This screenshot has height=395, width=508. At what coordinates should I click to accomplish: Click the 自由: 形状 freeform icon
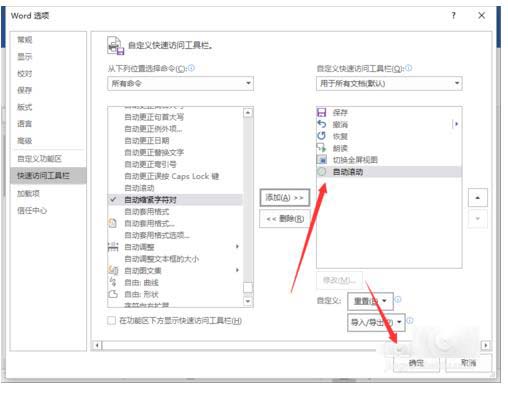[x=113, y=294]
